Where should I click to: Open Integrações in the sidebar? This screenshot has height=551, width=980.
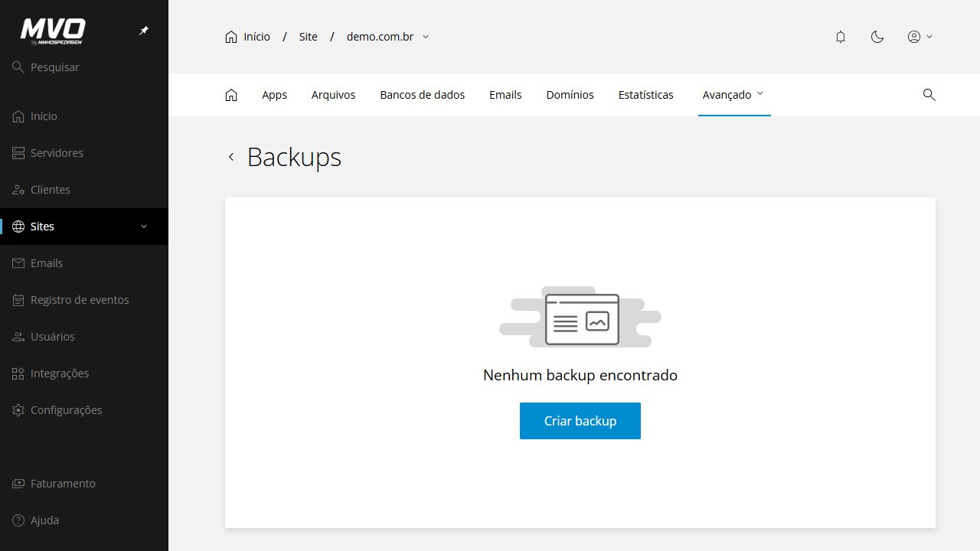84,373
